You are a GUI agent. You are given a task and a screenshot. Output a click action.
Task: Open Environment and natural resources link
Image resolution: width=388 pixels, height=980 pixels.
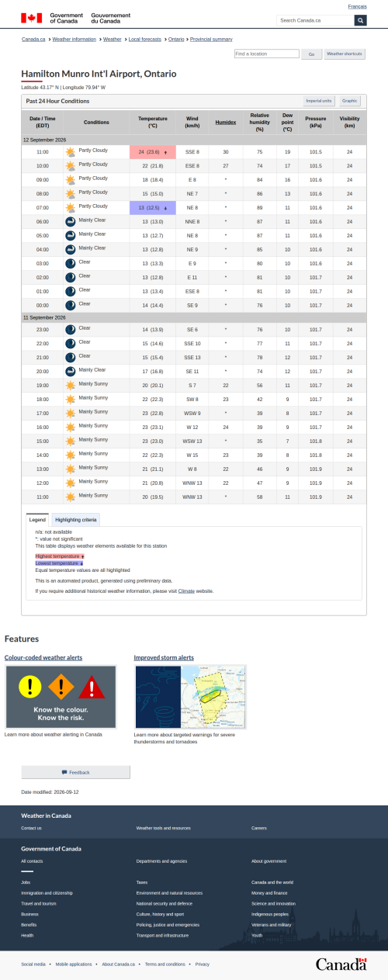click(169, 893)
